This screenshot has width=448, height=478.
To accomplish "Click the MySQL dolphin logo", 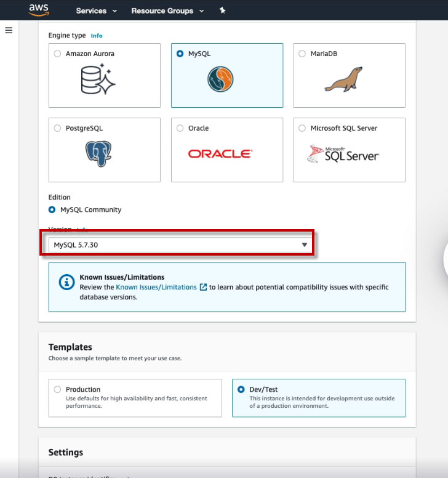I will (x=220, y=79).
